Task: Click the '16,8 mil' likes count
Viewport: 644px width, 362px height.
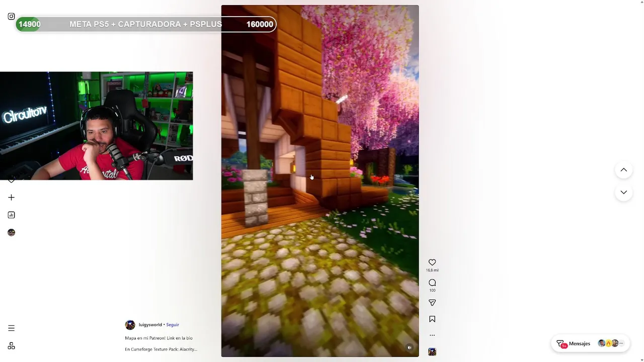Action: 432,270
